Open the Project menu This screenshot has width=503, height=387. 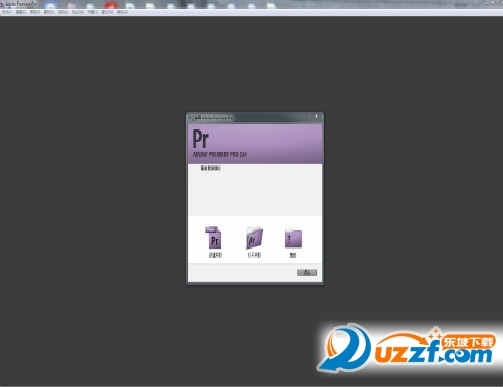(35, 12)
